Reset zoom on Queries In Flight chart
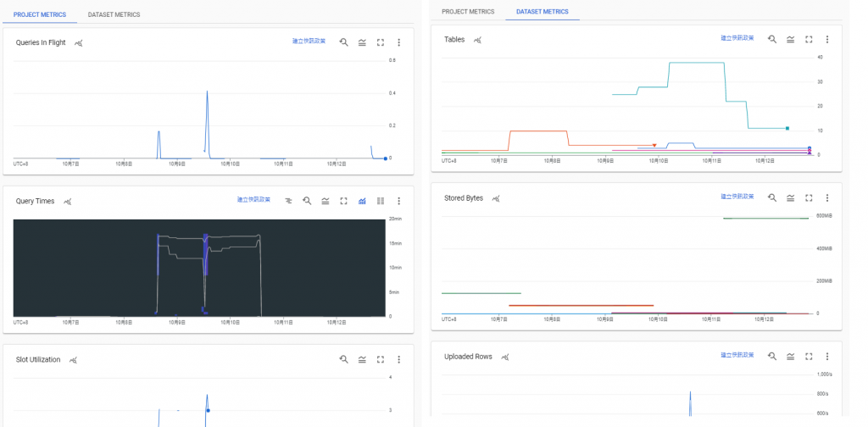 point(344,42)
